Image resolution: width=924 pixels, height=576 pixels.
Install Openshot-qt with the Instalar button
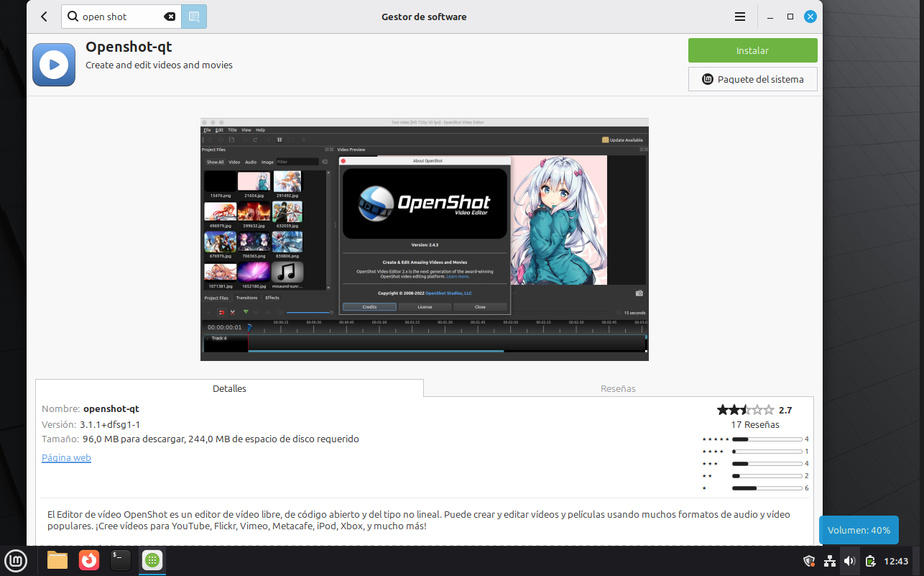(752, 50)
